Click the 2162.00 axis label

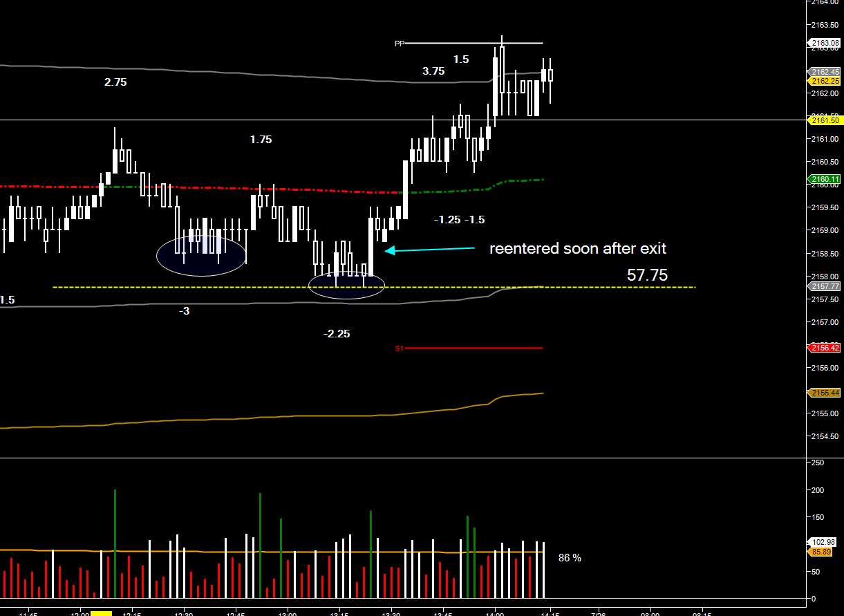pos(824,93)
